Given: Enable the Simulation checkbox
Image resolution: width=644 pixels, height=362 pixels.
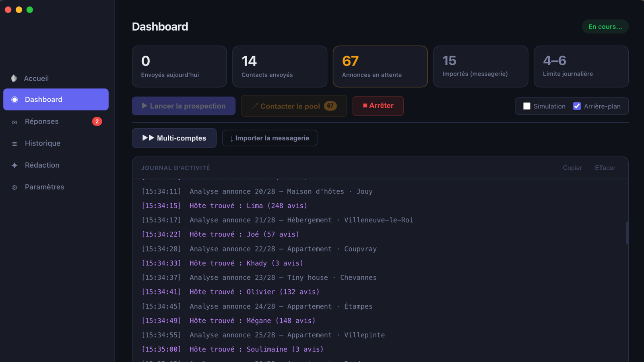Looking at the screenshot, I should 526,106.
